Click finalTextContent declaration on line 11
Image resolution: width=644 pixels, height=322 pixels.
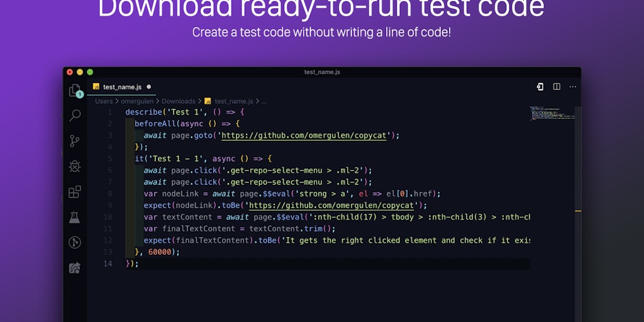(199, 228)
